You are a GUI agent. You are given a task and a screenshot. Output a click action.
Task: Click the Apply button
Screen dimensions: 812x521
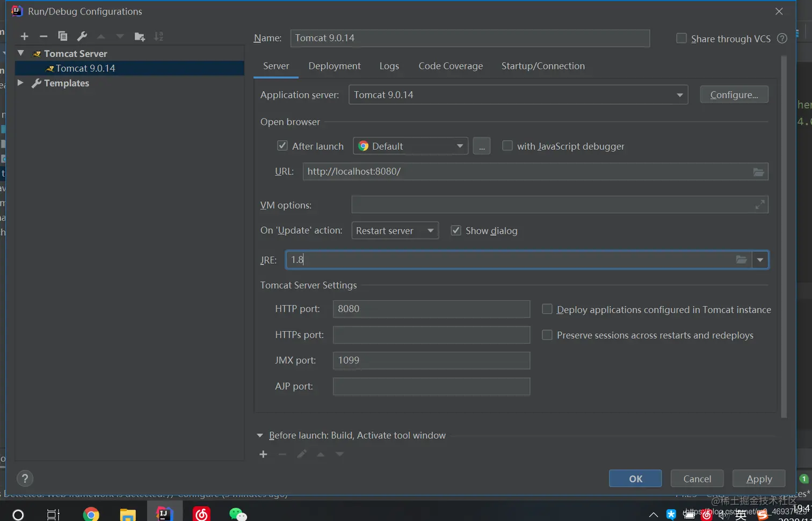click(x=759, y=479)
